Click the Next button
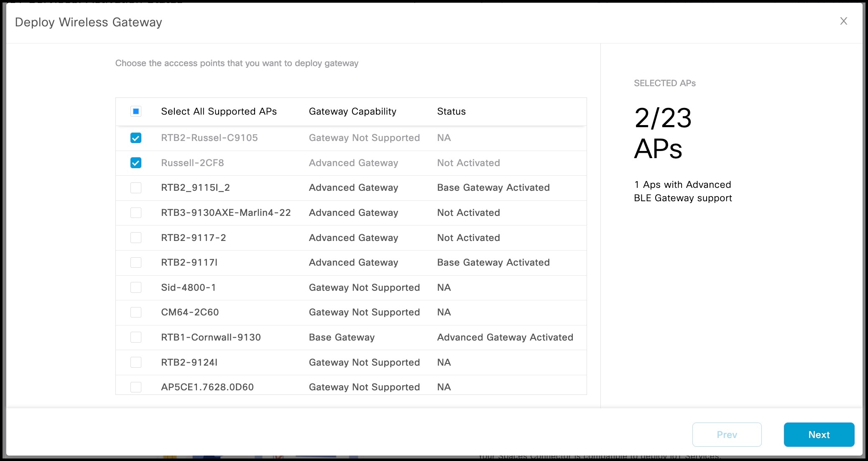The height and width of the screenshot is (461, 868). click(x=819, y=435)
